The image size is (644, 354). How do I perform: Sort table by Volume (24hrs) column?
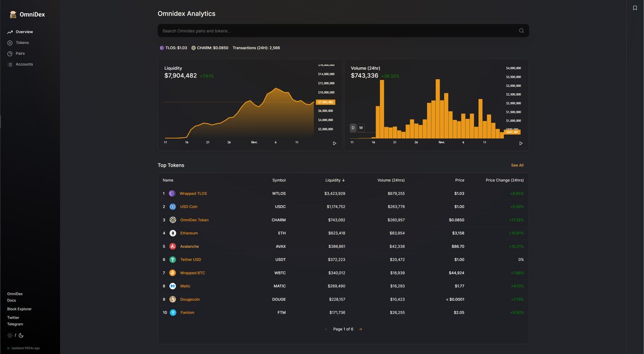[391, 180]
